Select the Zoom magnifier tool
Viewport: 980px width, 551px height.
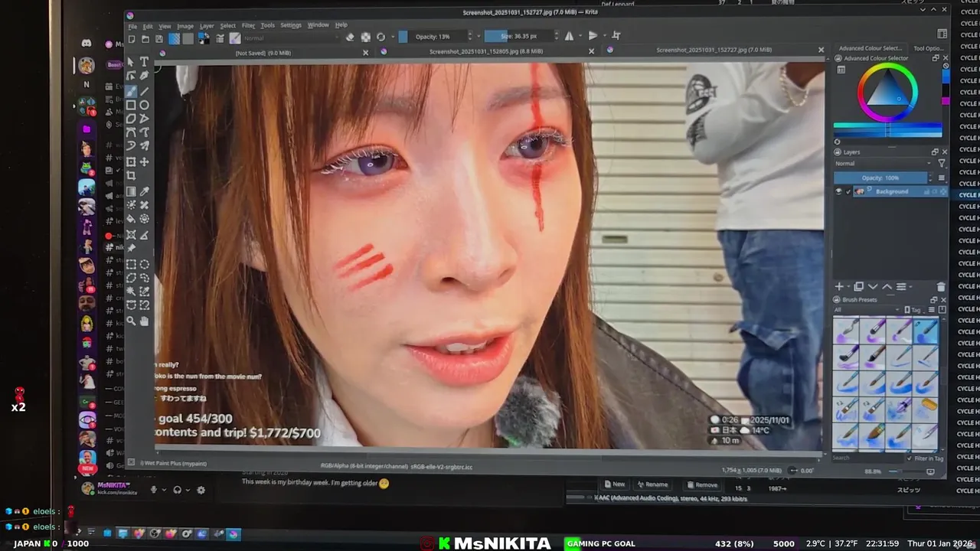click(131, 321)
